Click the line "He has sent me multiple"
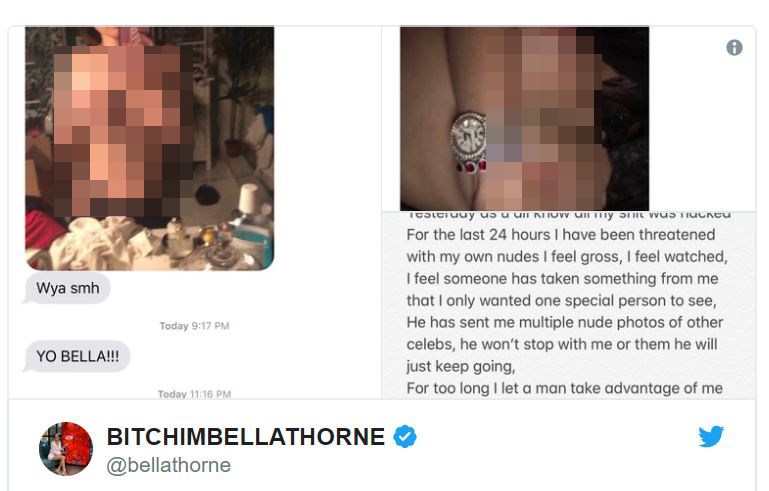The image size is (769, 491). tap(564, 322)
